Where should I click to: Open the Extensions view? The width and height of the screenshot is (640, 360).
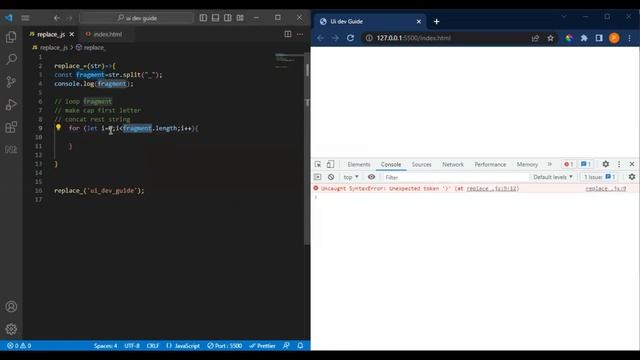click(x=11, y=127)
